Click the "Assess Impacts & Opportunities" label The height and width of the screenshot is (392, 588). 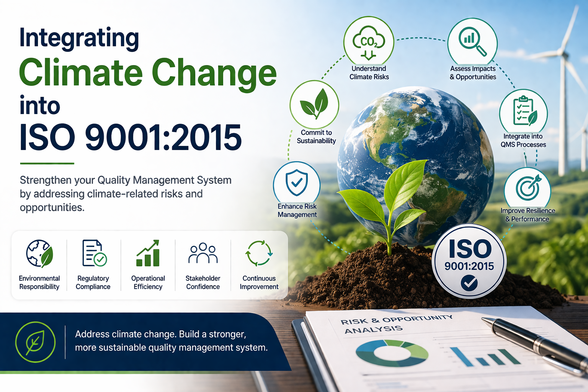473,73
